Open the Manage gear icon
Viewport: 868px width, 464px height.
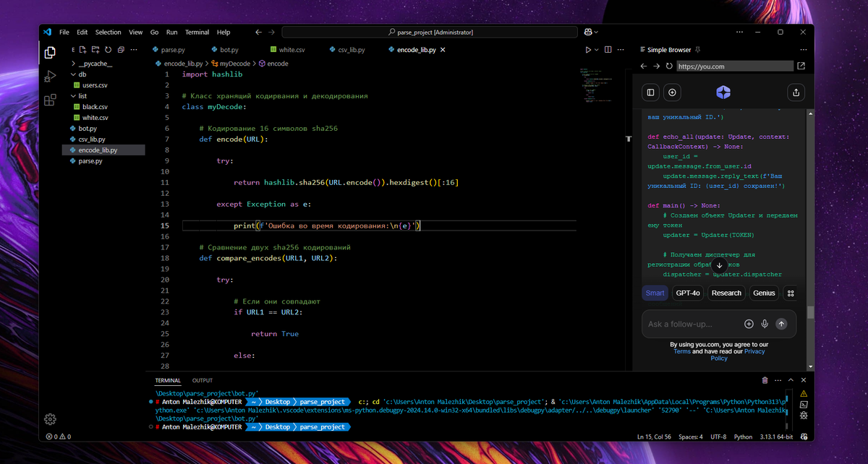[50, 419]
